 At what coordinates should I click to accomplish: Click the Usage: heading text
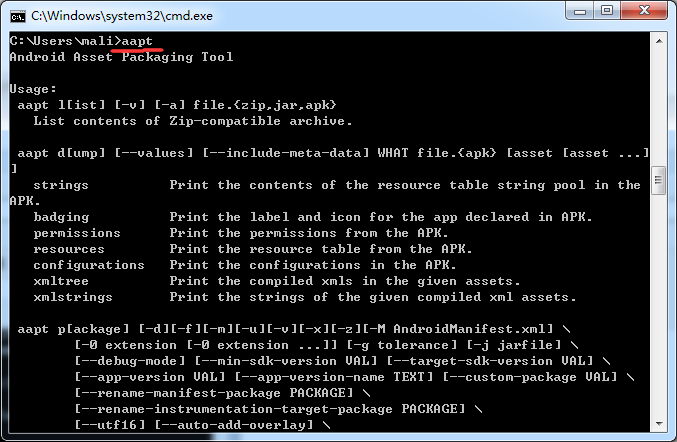coord(33,89)
